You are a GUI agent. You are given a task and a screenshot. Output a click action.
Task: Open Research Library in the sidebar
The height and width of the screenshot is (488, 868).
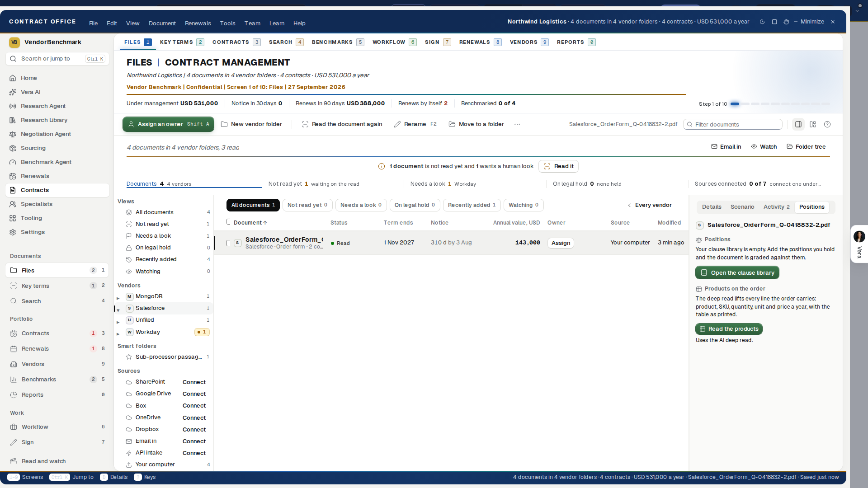coord(57,120)
